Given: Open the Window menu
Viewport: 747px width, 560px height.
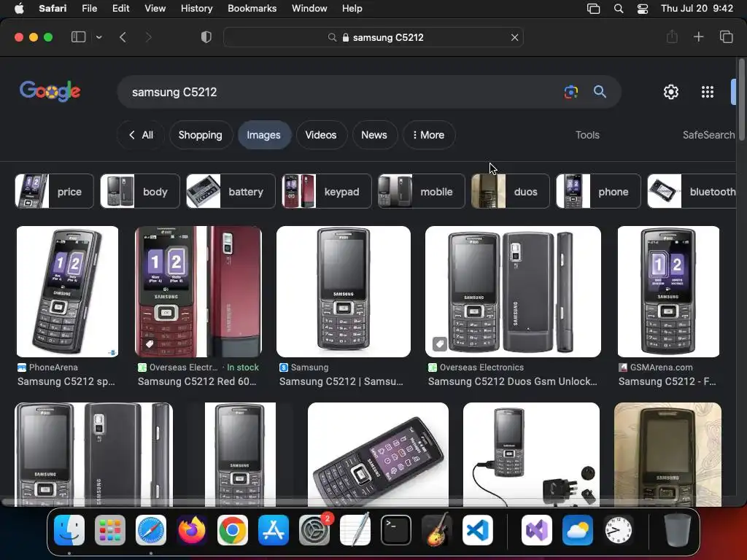Looking at the screenshot, I should [x=309, y=9].
